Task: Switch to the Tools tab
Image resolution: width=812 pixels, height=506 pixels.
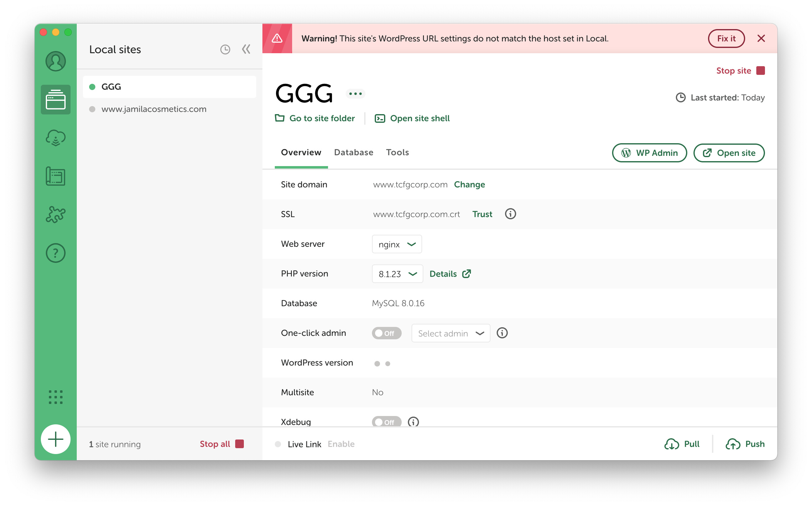Action: coord(397,152)
